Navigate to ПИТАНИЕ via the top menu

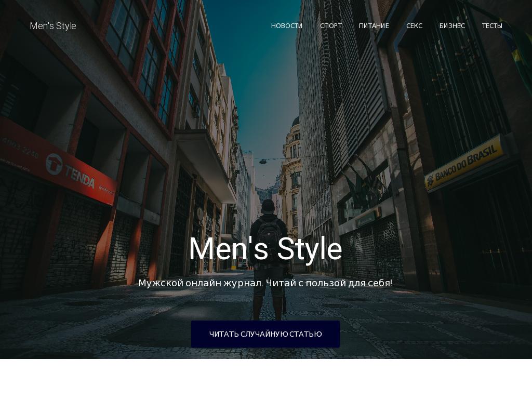(x=375, y=25)
